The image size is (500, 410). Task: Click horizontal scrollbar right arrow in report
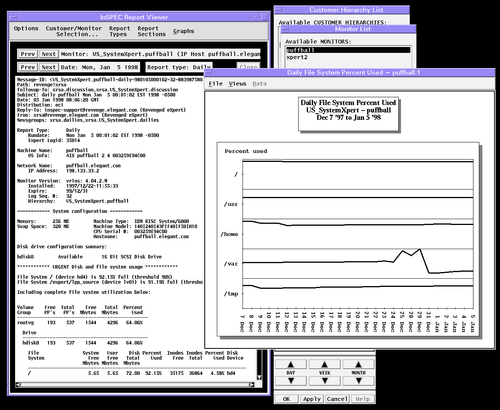[x=252, y=385]
